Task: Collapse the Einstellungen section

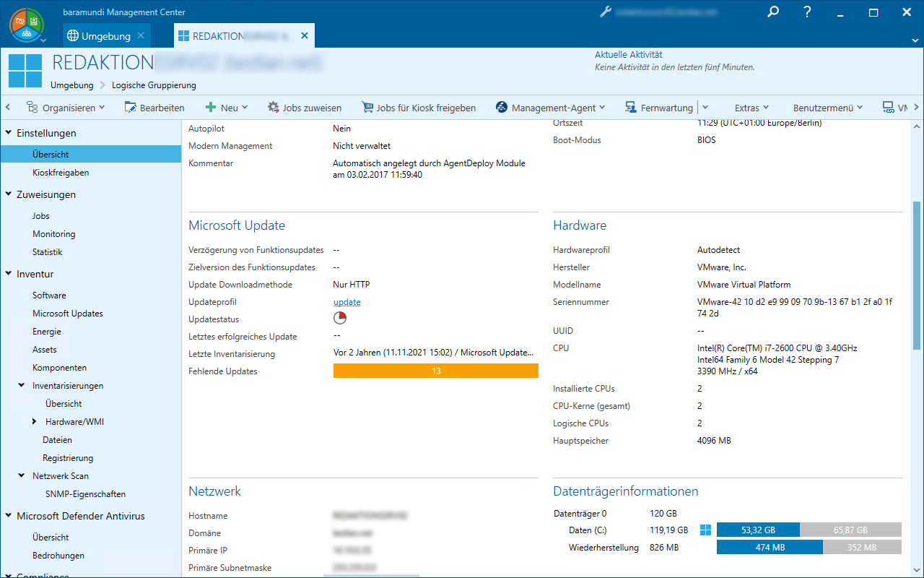Action: point(9,133)
